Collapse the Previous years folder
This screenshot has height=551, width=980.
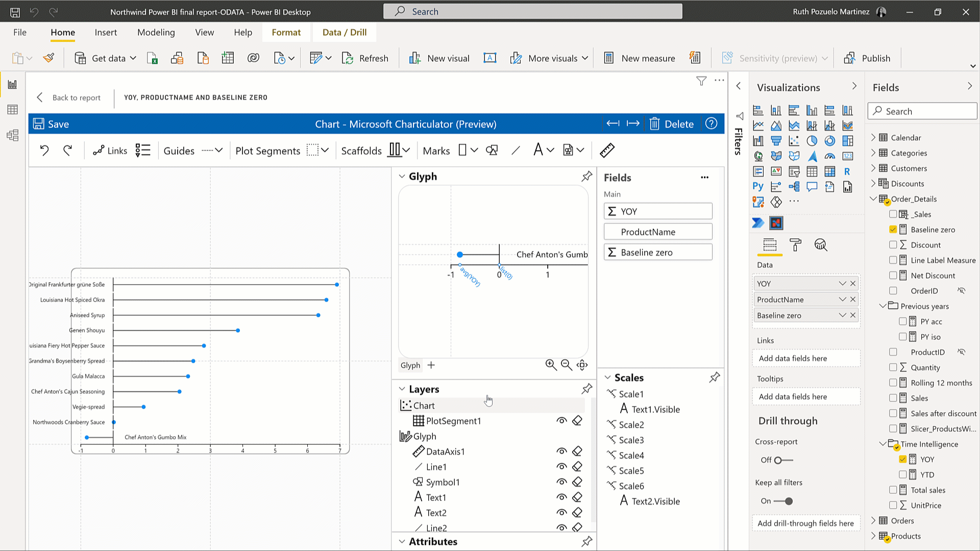pyautogui.click(x=884, y=306)
